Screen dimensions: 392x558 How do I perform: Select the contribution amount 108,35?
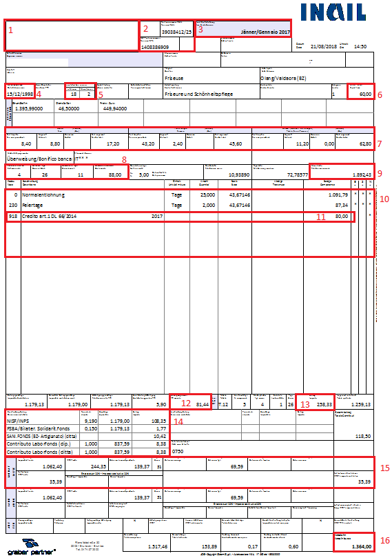click(158, 421)
